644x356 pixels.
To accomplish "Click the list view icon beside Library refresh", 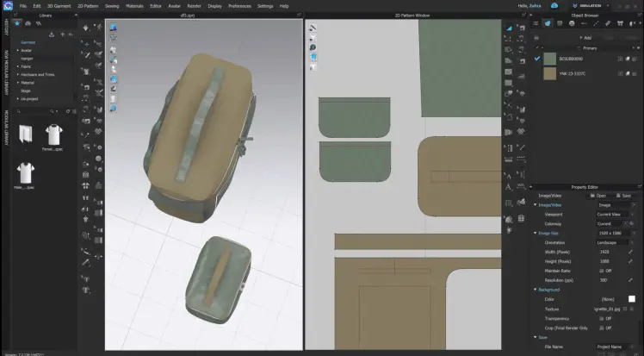I will pos(74,111).
